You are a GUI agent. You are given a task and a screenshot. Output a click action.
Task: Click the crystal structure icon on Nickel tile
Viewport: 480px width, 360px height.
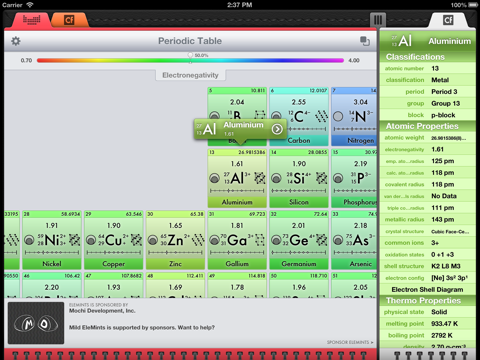coord(74,240)
